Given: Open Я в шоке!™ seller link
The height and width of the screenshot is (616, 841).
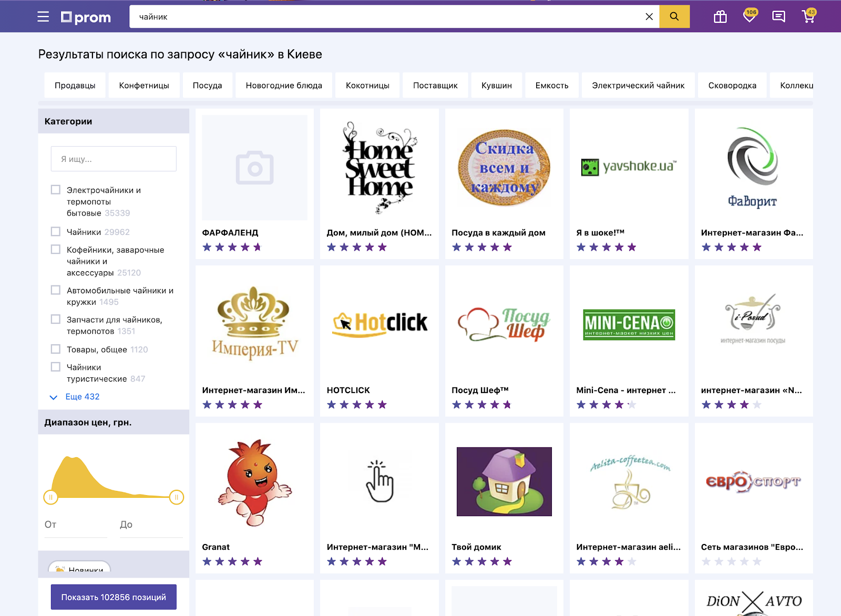Looking at the screenshot, I should [x=600, y=232].
